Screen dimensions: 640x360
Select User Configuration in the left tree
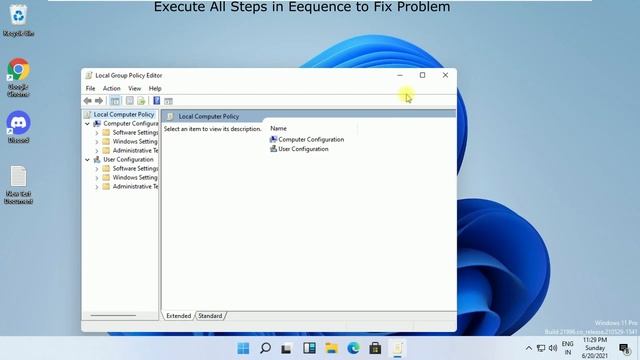pos(128,160)
